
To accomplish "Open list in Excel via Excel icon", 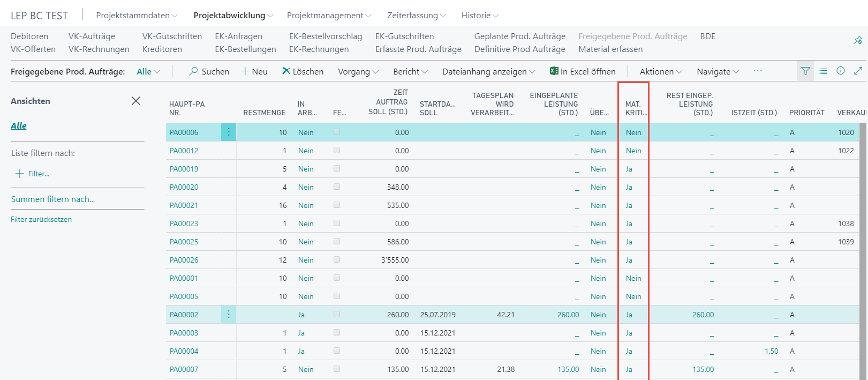I will click(x=554, y=71).
